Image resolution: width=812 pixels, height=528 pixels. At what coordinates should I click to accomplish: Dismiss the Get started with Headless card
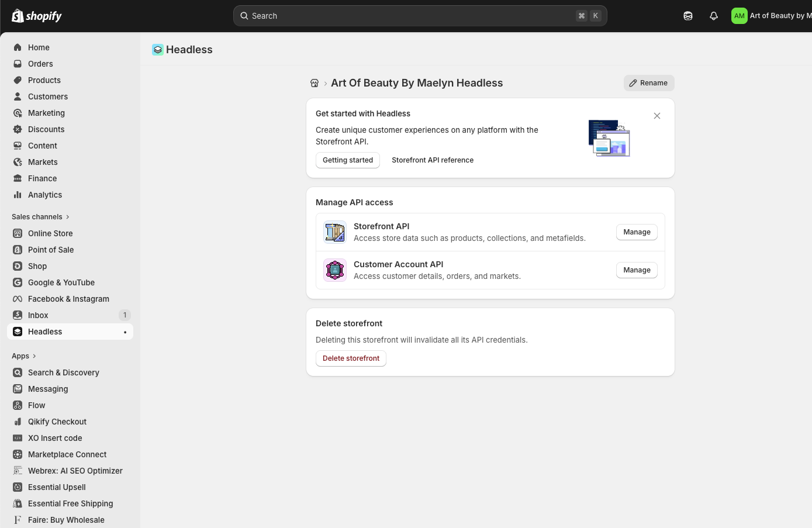pos(657,116)
